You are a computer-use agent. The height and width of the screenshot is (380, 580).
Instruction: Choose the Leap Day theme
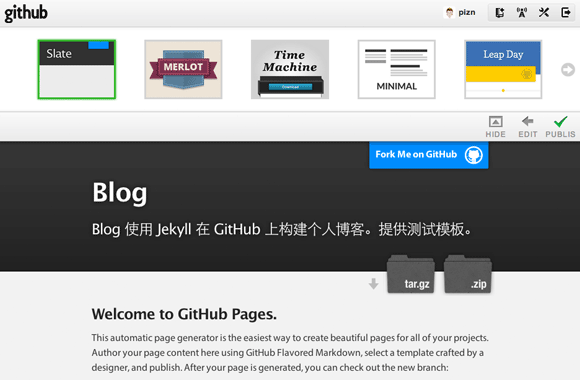point(503,70)
